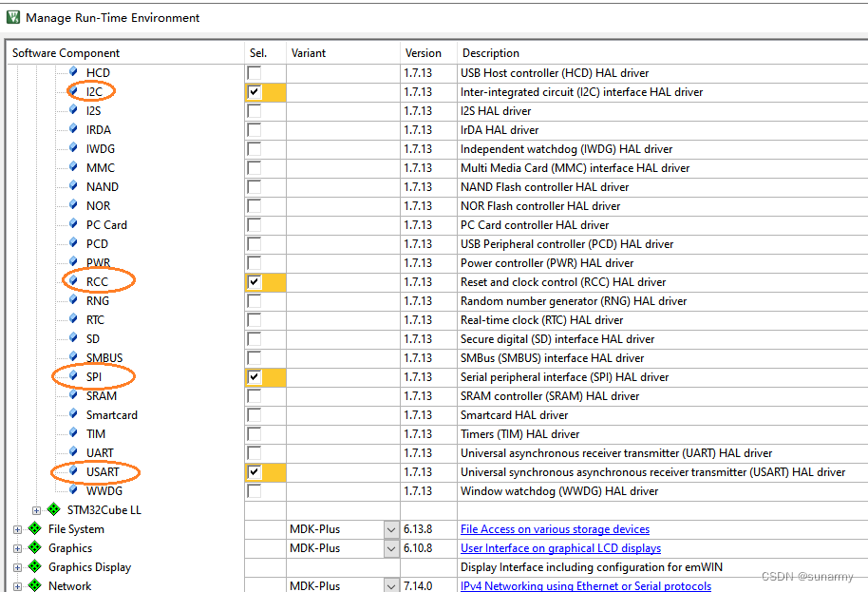Click the Version column header
This screenshot has height=592, width=868.
tap(428, 53)
